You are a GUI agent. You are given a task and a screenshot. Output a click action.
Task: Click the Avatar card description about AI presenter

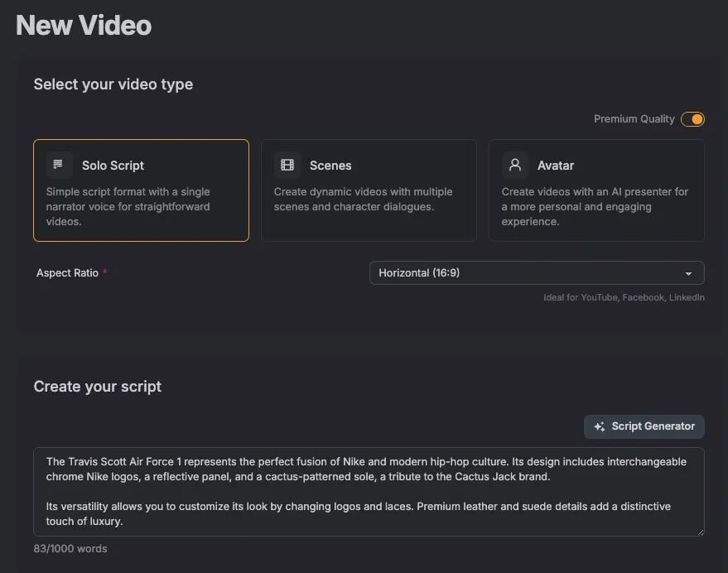tap(595, 206)
